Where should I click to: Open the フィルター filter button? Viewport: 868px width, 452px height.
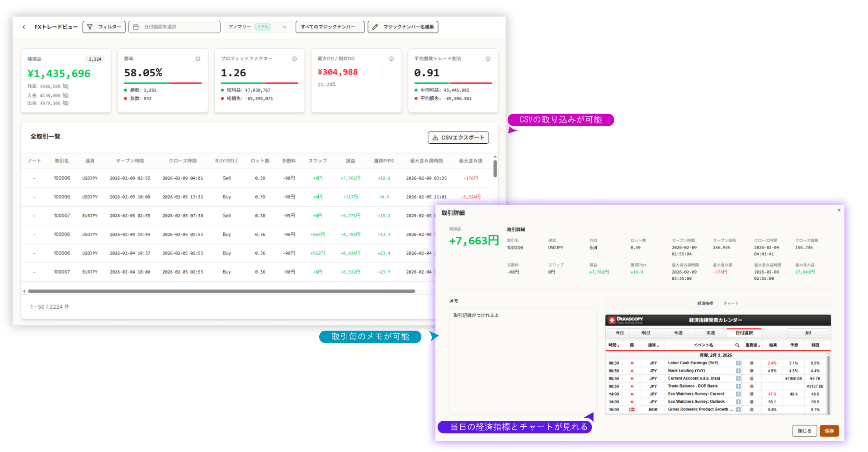point(104,27)
